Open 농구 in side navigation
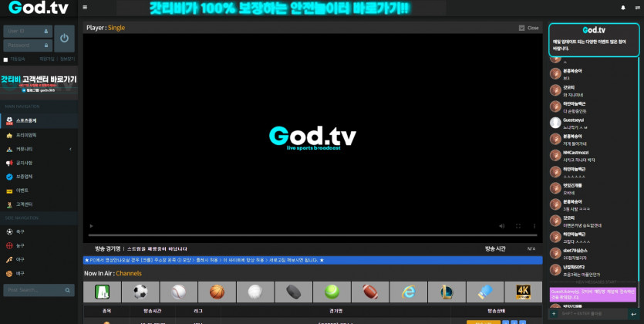This screenshot has height=324, width=644. tap(39, 245)
